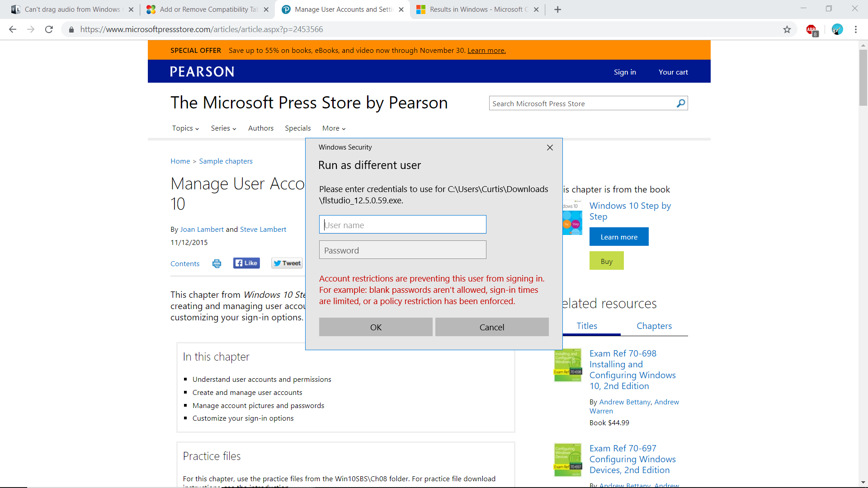This screenshot has height=488, width=868.
Task: Click Sign in on Pearson header
Action: point(625,72)
